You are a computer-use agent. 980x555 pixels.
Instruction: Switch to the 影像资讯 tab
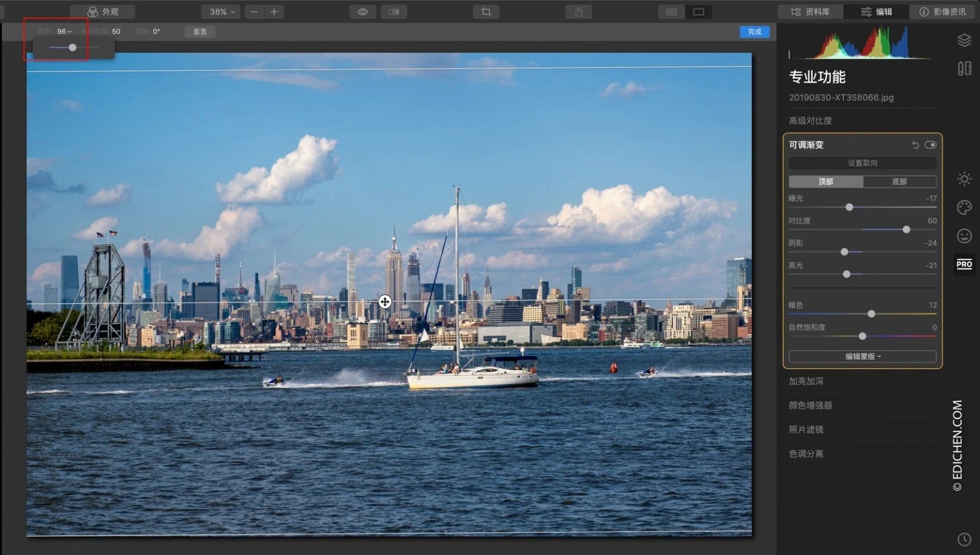pos(942,11)
